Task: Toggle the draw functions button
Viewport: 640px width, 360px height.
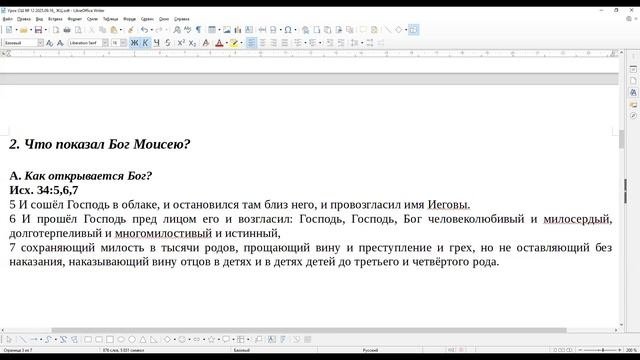Action: click(x=413, y=30)
